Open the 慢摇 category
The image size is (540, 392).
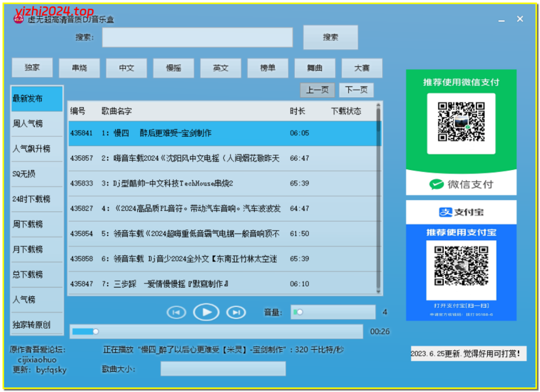click(173, 68)
